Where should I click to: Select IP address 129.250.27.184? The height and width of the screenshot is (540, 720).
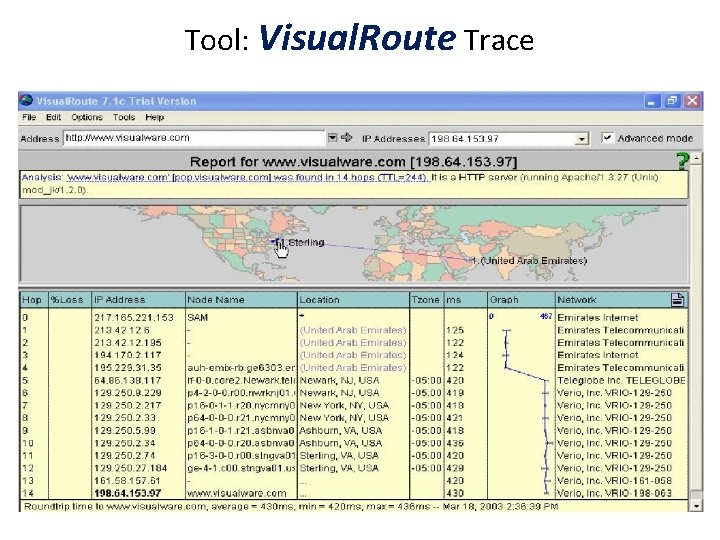130,468
